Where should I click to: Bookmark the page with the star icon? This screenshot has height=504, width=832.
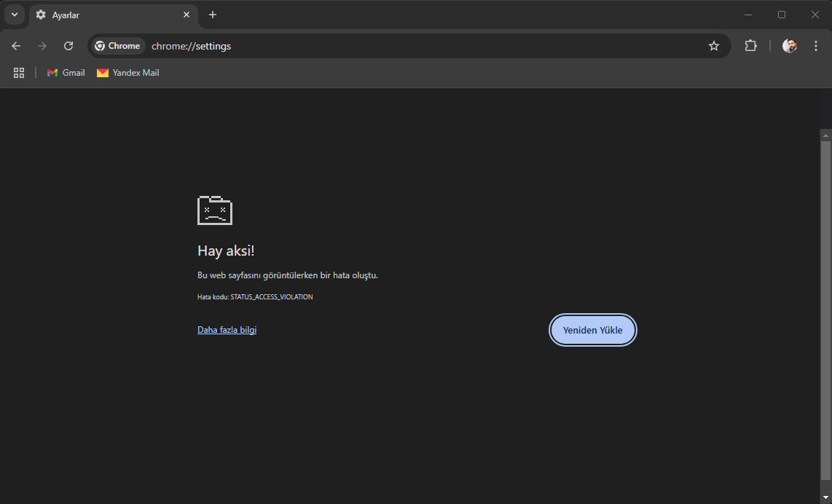point(713,45)
